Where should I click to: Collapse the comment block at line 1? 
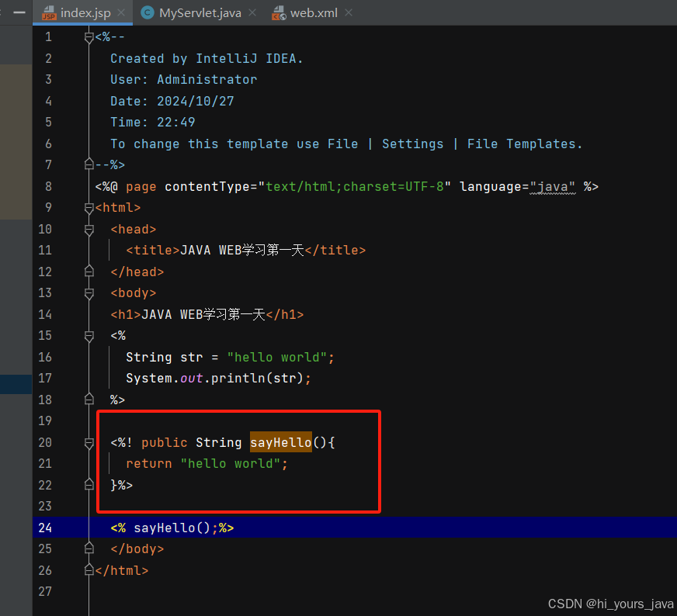pos(89,37)
